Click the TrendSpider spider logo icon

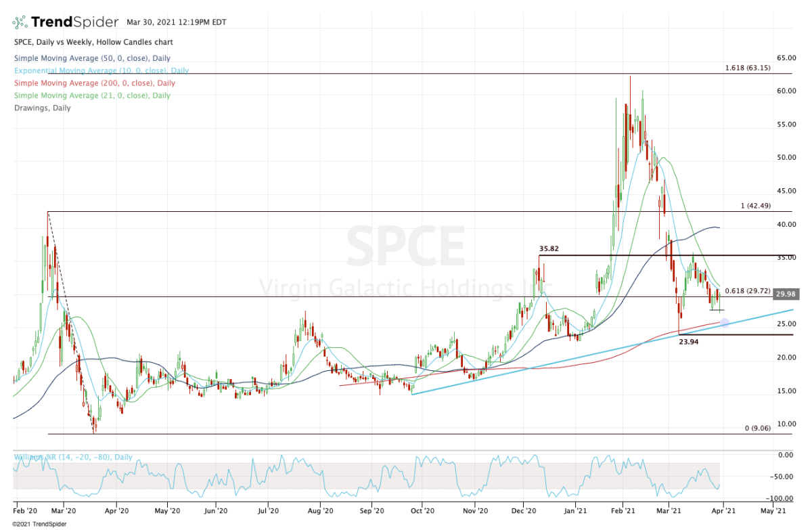tap(21, 22)
